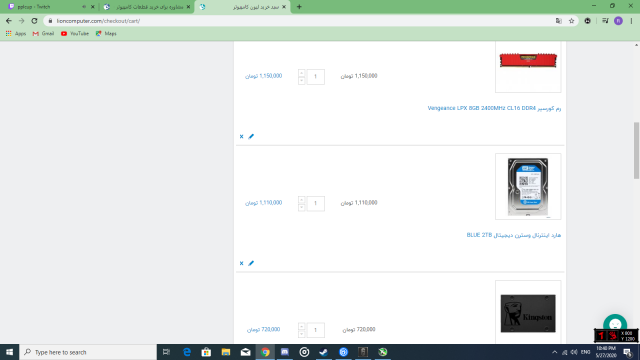The image size is (640, 360).
Task: Open the Chrome three-dot menu
Action: point(631,21)
